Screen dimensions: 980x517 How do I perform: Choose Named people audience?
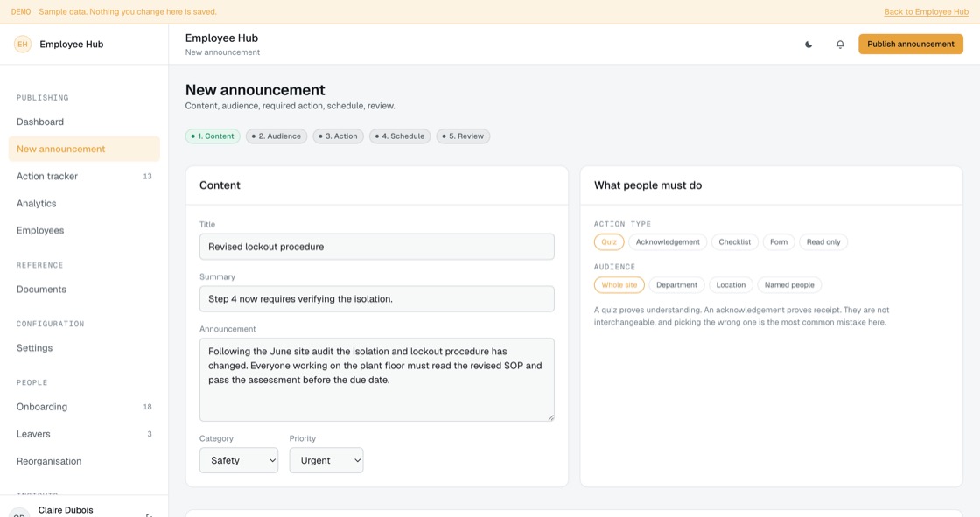tap(789, 285)
